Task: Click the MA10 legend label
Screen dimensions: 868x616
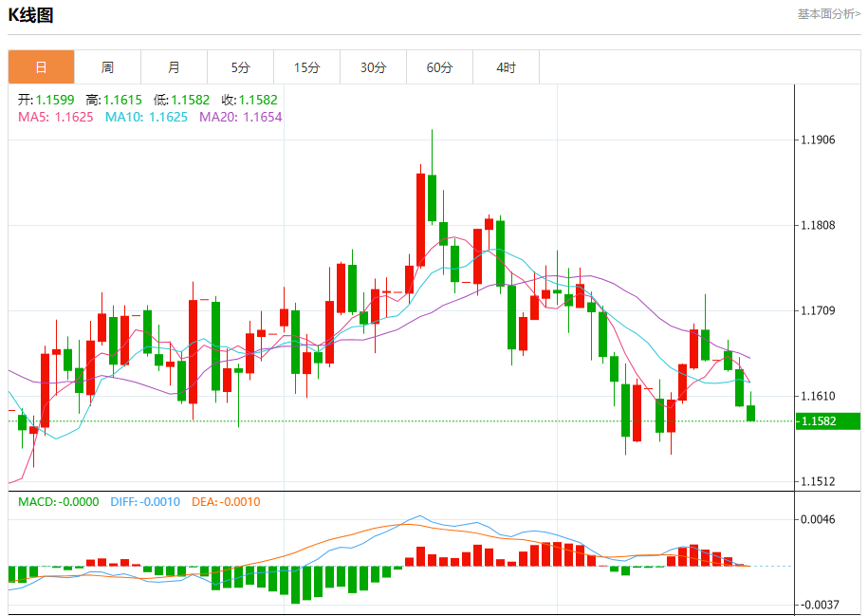Action: click(x=146, y=117)
